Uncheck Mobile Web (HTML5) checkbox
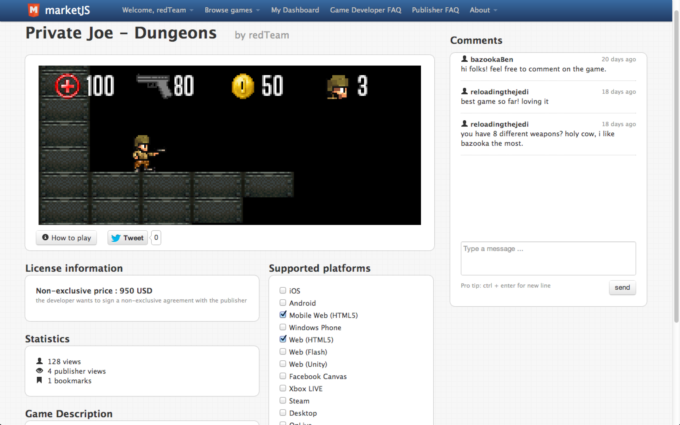This screenshot has width=680, height=425. click(x=283, y=314)
